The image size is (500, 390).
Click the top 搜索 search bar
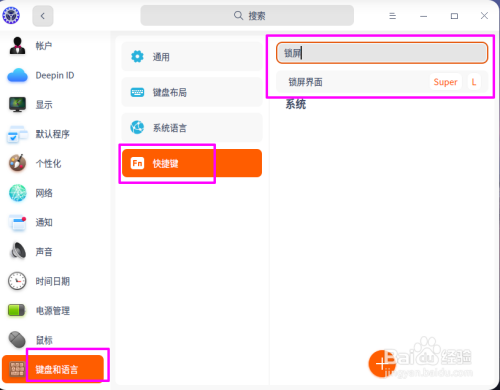tap(247, 15)
